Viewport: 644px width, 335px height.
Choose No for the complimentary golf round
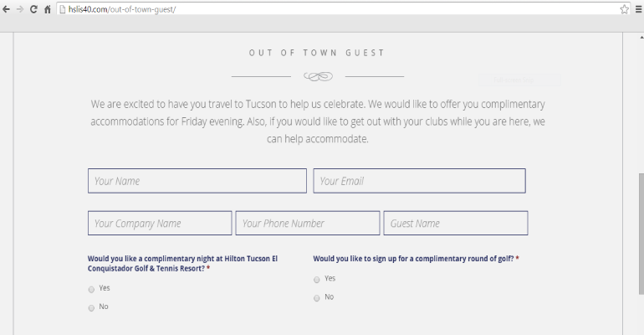(317, 298)
